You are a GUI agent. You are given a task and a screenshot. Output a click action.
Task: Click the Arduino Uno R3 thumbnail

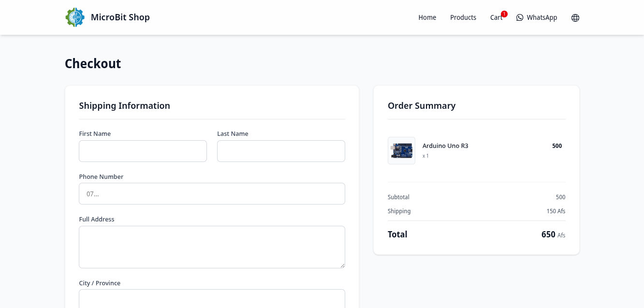[x=401, y=150]
